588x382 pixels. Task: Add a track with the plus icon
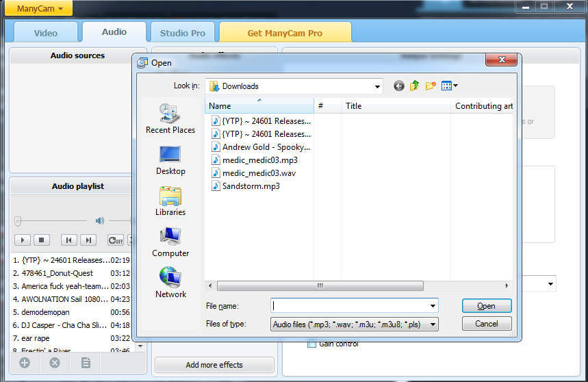[x=25, y=363]
